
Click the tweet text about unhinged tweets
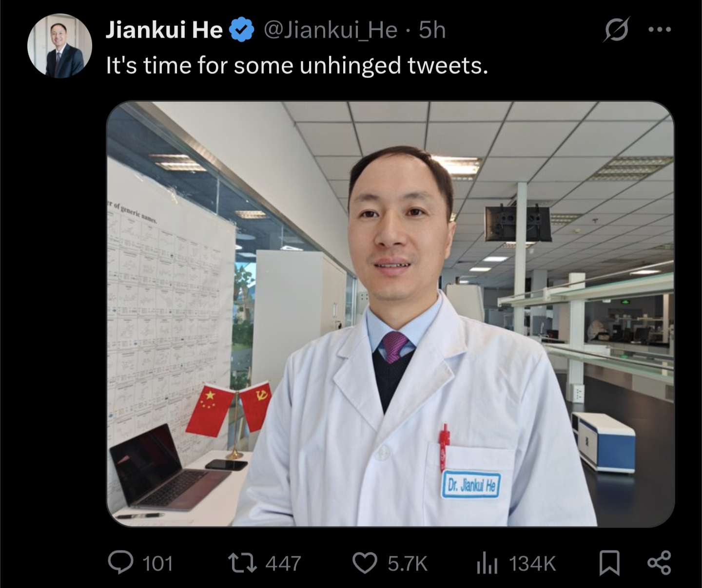(x=297, y=65)
